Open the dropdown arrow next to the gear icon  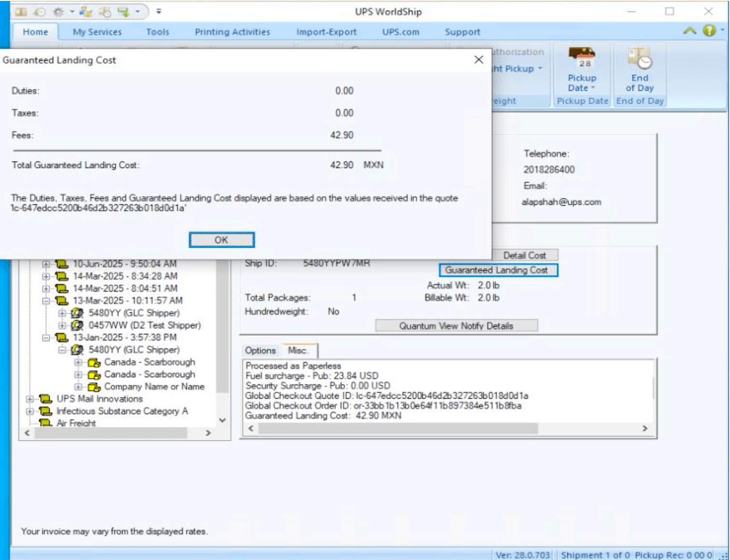pyautogui.click(x=71, y=12)
